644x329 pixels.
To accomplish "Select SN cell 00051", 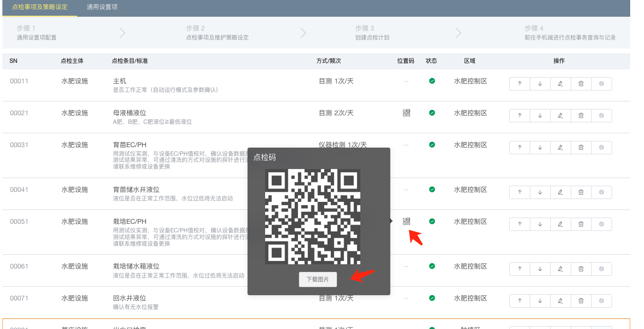I will click(19, 221).
